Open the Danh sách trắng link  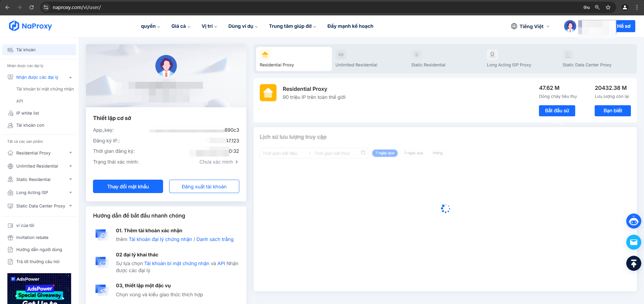[215, 239]
